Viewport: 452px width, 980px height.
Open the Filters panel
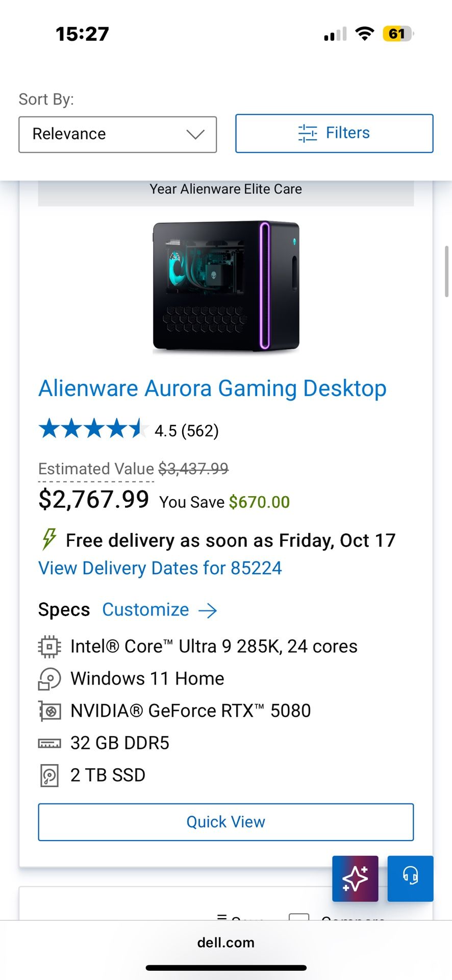(334, 133)
